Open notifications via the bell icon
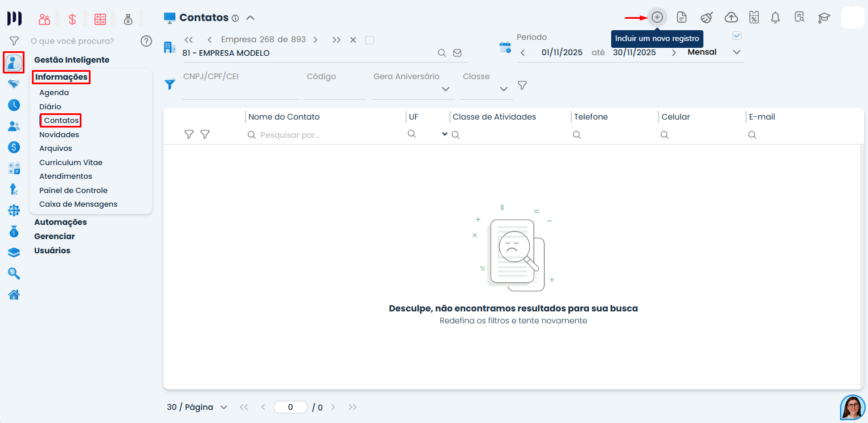This screenshot has height=423, width=868. coord(775,18)
